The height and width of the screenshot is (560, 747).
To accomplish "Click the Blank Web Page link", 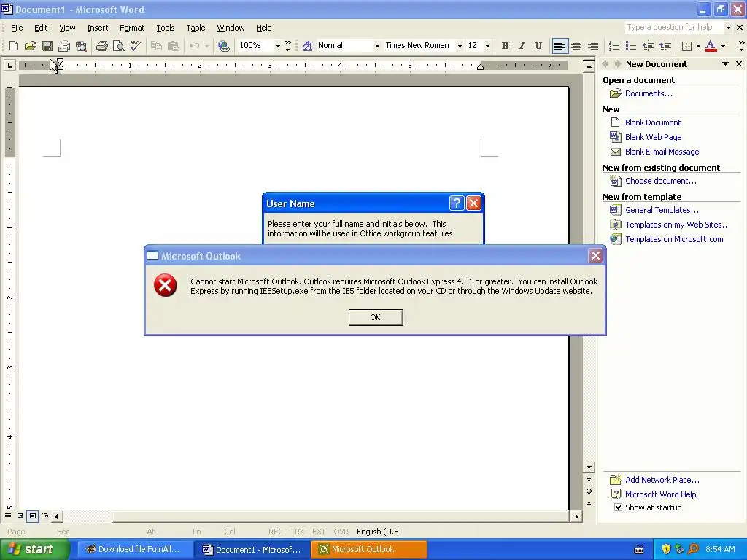I will (x=653, y=137).
